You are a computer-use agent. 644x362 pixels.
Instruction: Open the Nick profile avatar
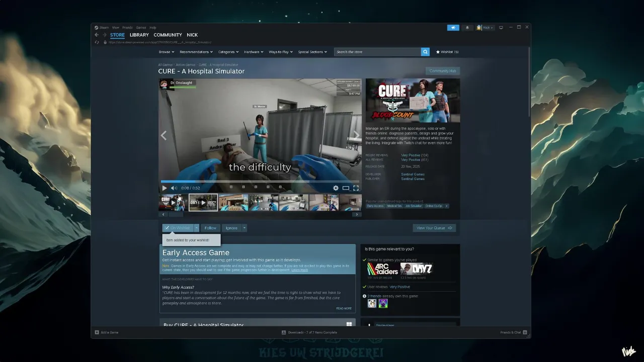coord(479,28)
